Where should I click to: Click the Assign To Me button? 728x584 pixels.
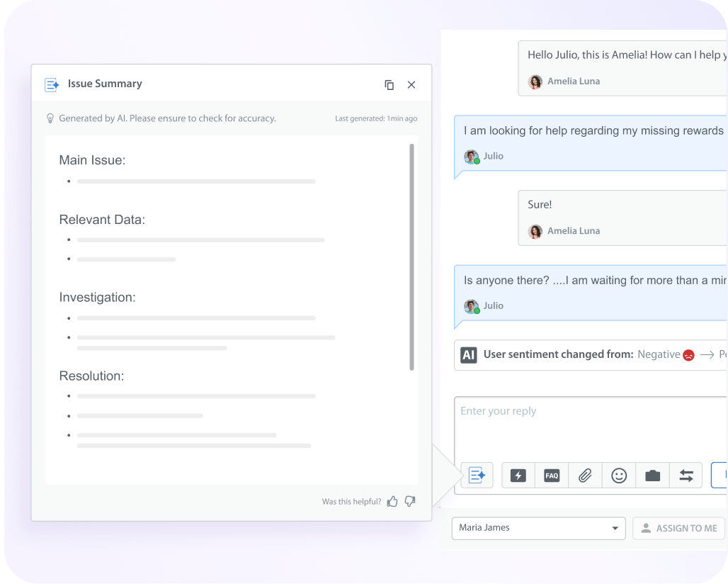pyautogui.click(x=678, y=528)
